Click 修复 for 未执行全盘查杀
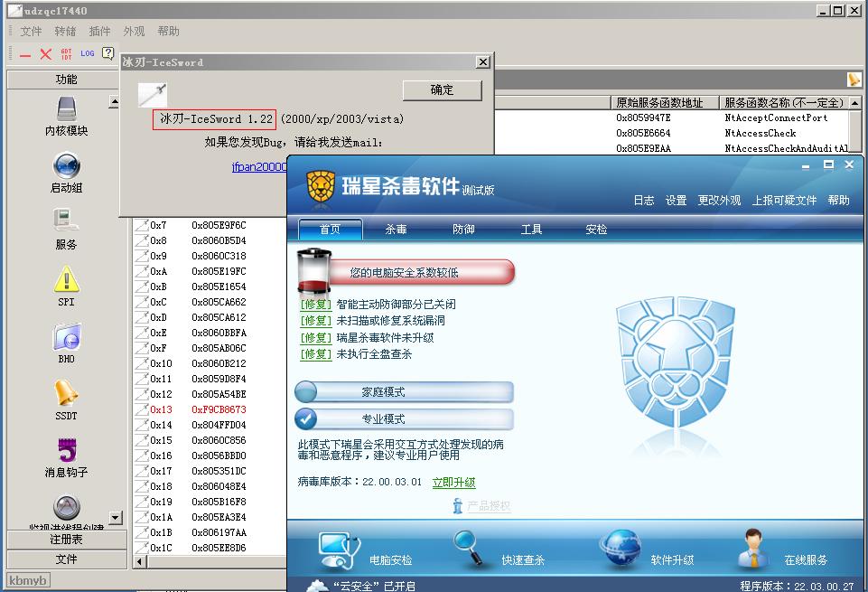 click(316, 354)
